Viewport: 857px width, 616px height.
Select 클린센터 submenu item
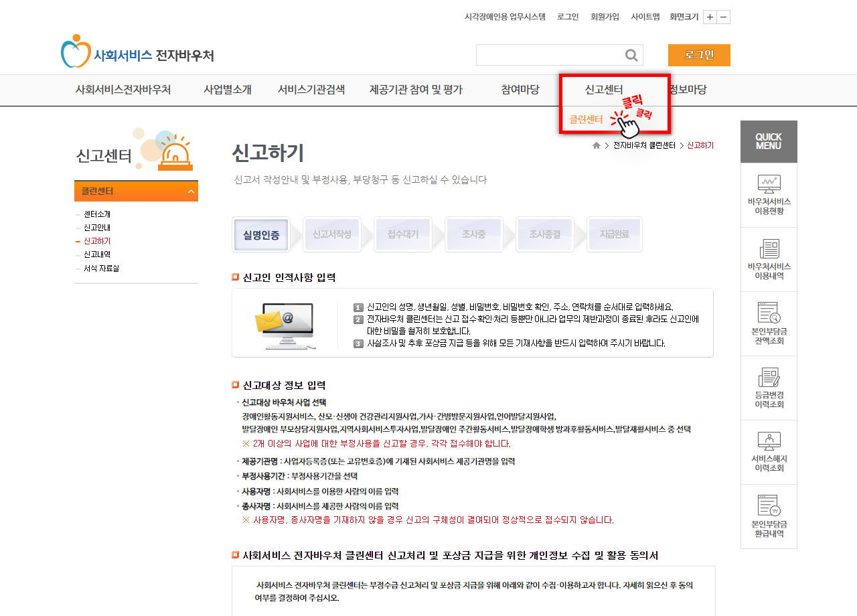coord(586,120)
